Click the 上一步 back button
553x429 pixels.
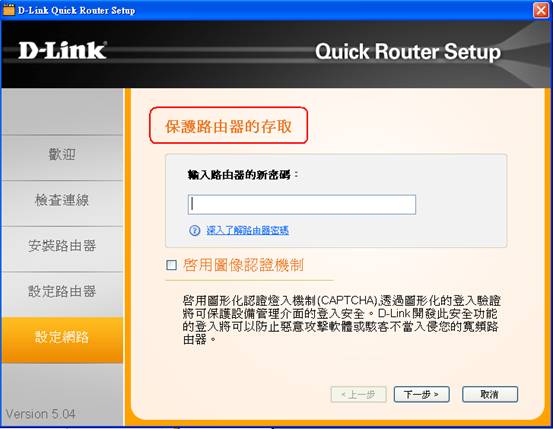pos(358,394)
